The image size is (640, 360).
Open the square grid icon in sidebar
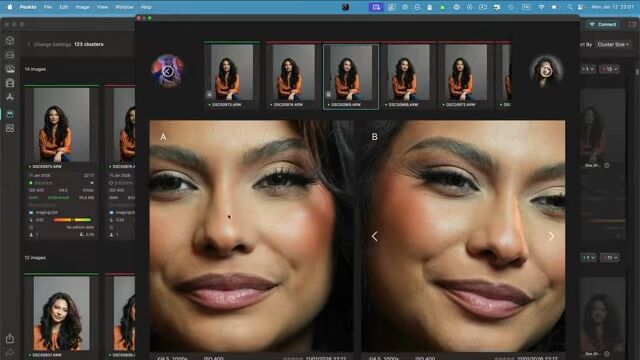pyautogui.click(x=10, y=128)
